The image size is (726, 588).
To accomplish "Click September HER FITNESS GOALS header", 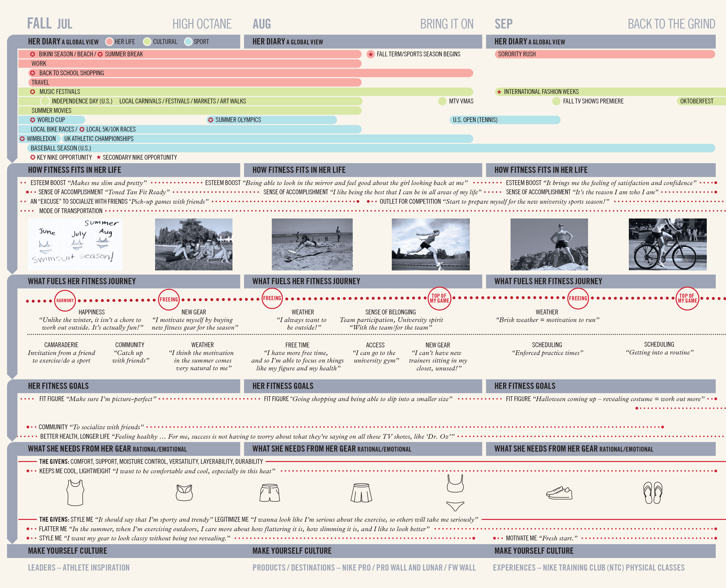I will [x=601, y=386].
